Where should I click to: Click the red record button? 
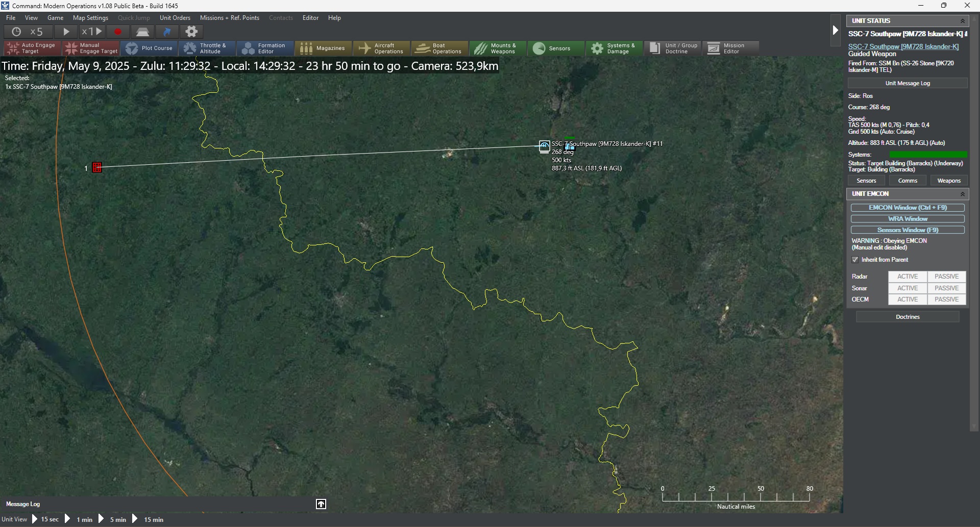pyautogui.click(x=118, y=32)
